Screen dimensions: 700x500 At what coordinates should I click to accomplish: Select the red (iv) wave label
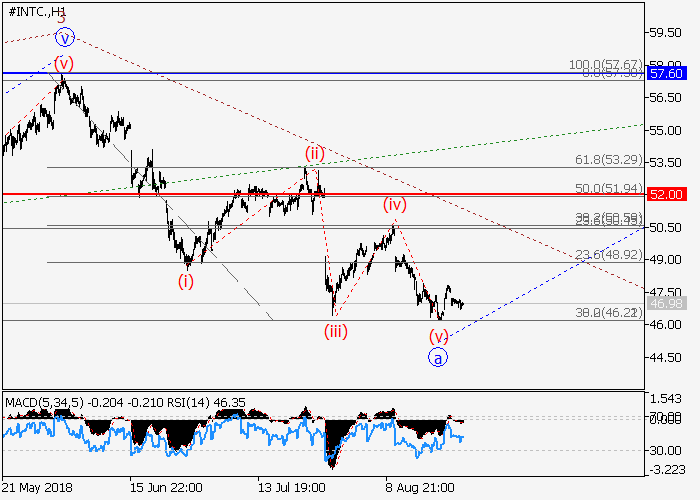click(396, 205)
